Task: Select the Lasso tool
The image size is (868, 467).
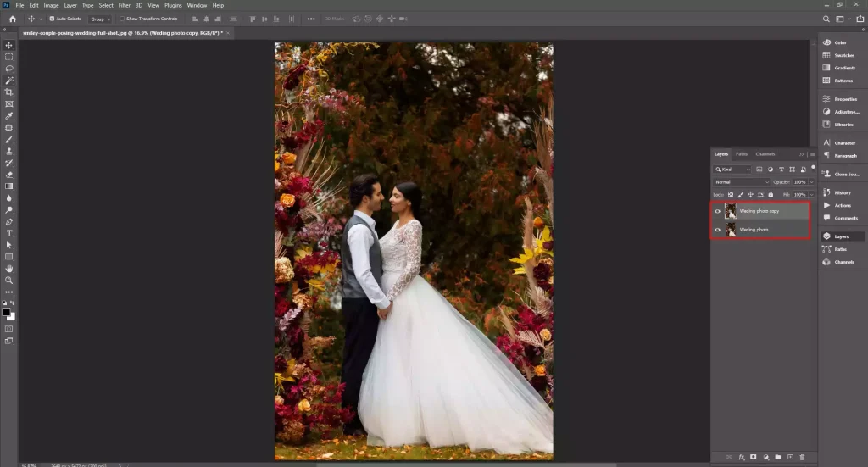Action: [x=8, y=69]
